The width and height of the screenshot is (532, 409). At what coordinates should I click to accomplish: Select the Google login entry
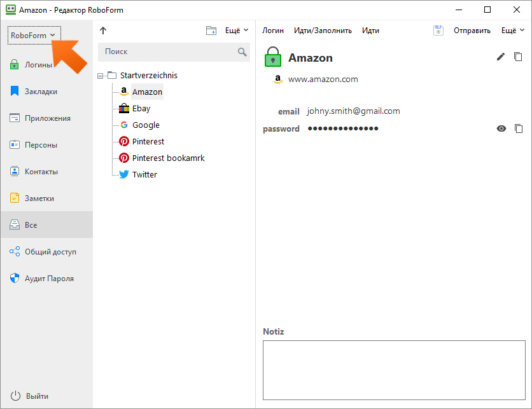point(146,125)
